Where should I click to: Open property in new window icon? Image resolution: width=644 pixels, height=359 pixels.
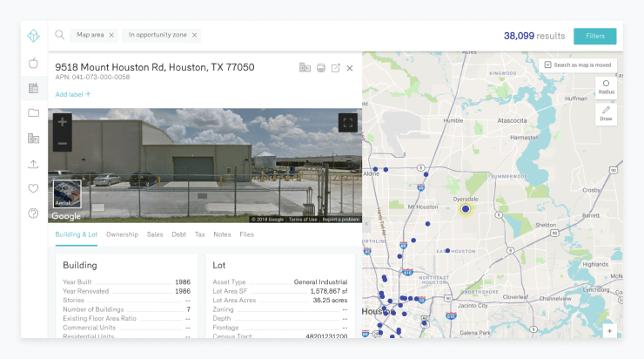point(336,68)
